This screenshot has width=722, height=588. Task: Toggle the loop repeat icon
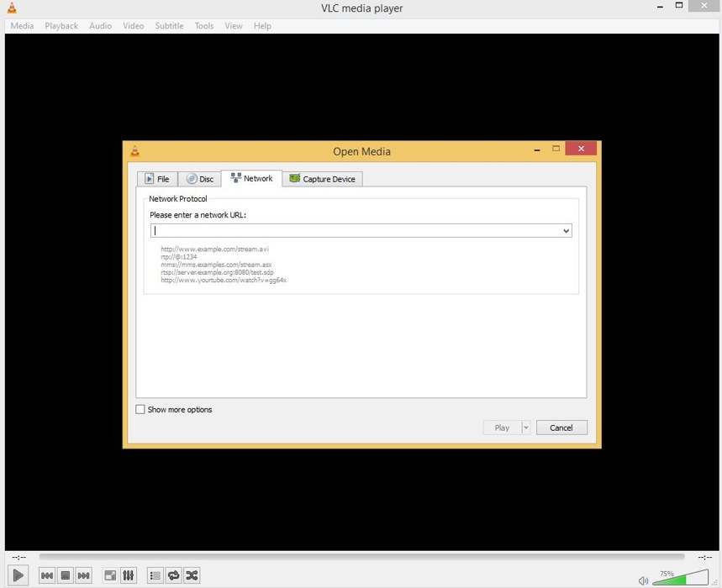[173, 575]
